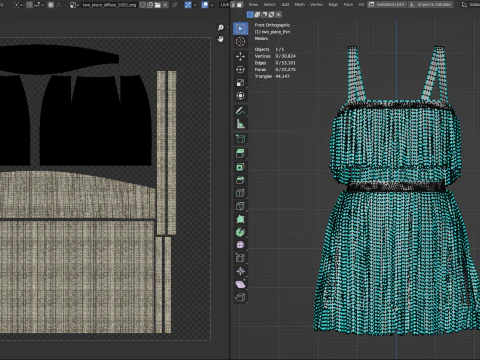Click the new image duplicate icon
The height and width of the screenshot is (360, 480).
(150, 5)
